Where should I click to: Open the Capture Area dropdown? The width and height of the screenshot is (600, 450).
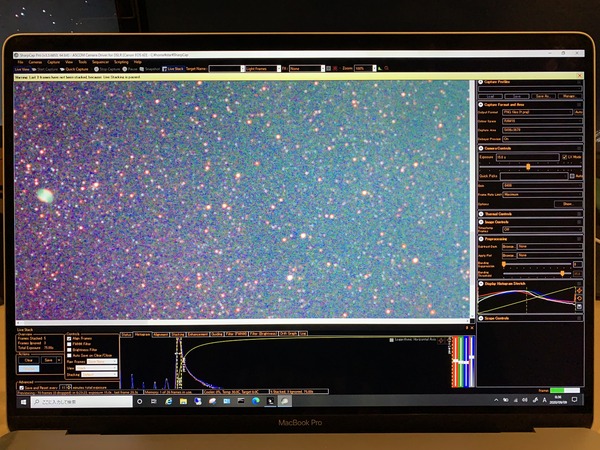click(542, 130)
